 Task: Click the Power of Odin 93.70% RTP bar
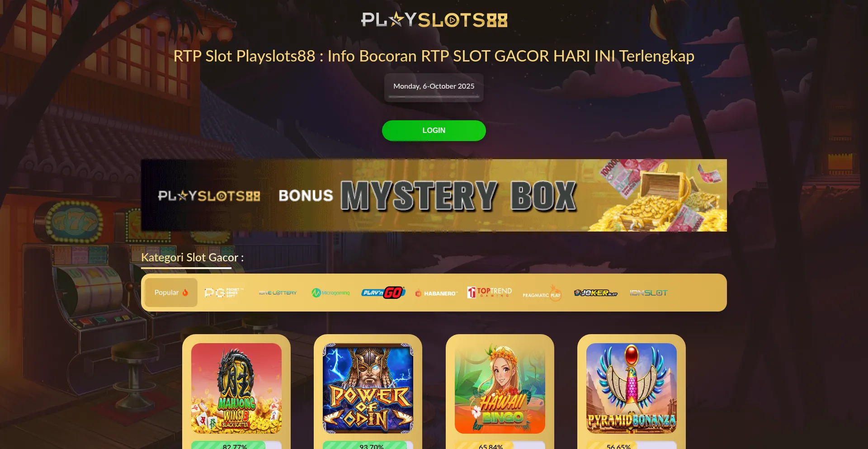tap(368, 445)
